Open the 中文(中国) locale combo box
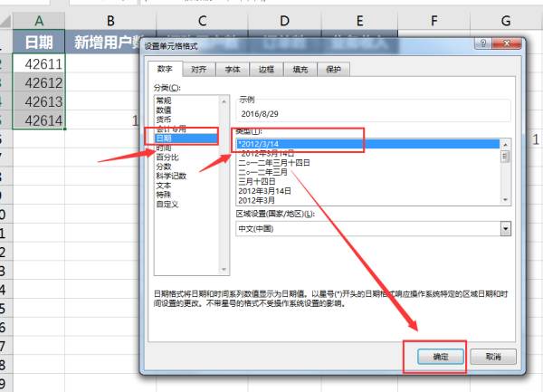The width and height of the screenshot is (543, 392). tap(373, 229)
